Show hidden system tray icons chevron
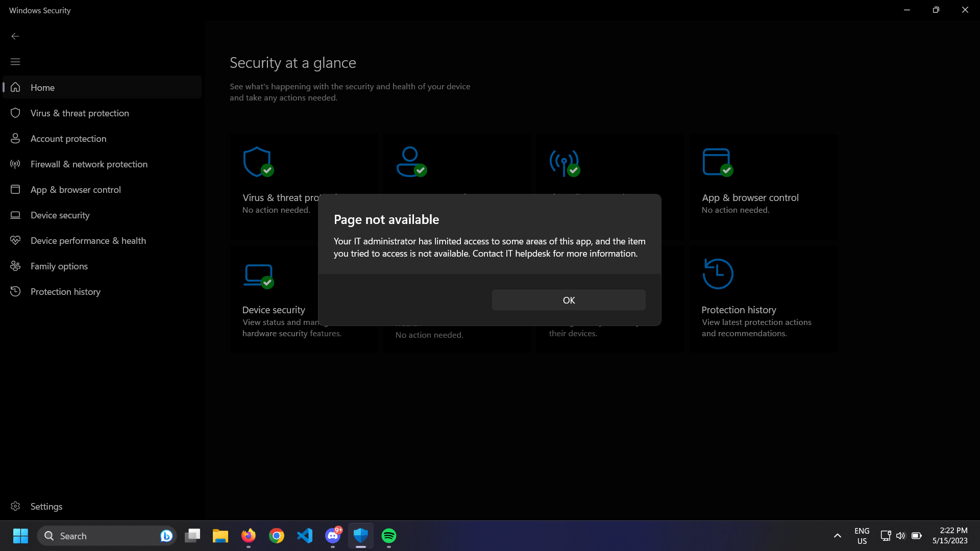The width and height of the screenshot is (980, 551). (x=837, y=536)
